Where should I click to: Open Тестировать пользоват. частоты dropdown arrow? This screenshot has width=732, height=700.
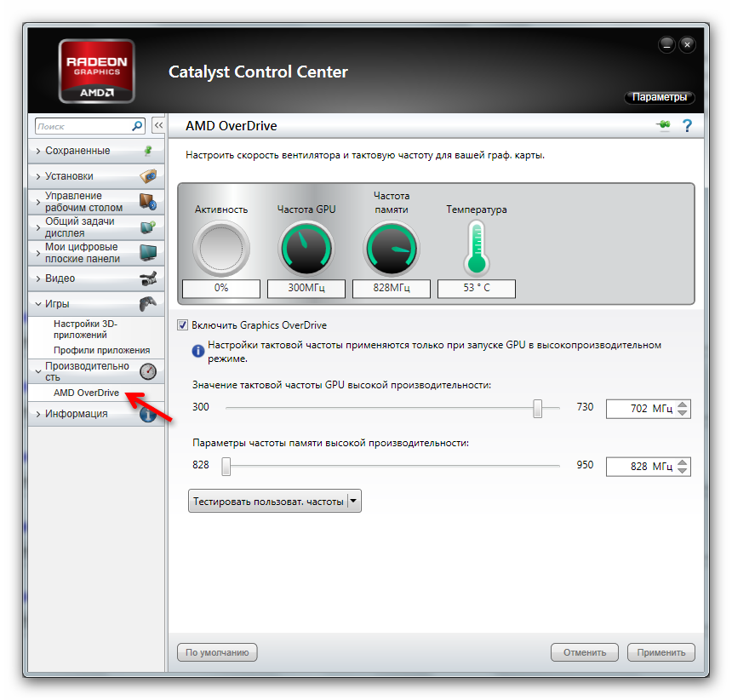(x=354, y=502)
